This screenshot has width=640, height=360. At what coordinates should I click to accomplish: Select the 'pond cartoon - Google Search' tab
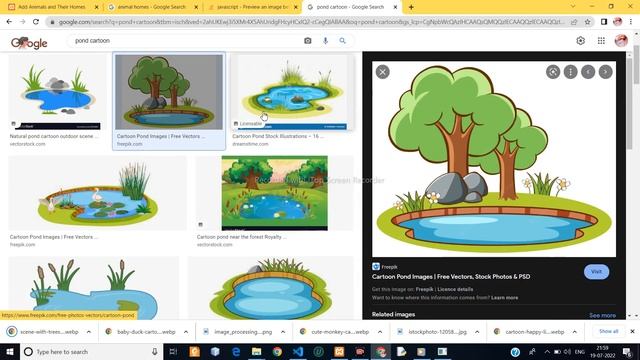tap(352, 7)
